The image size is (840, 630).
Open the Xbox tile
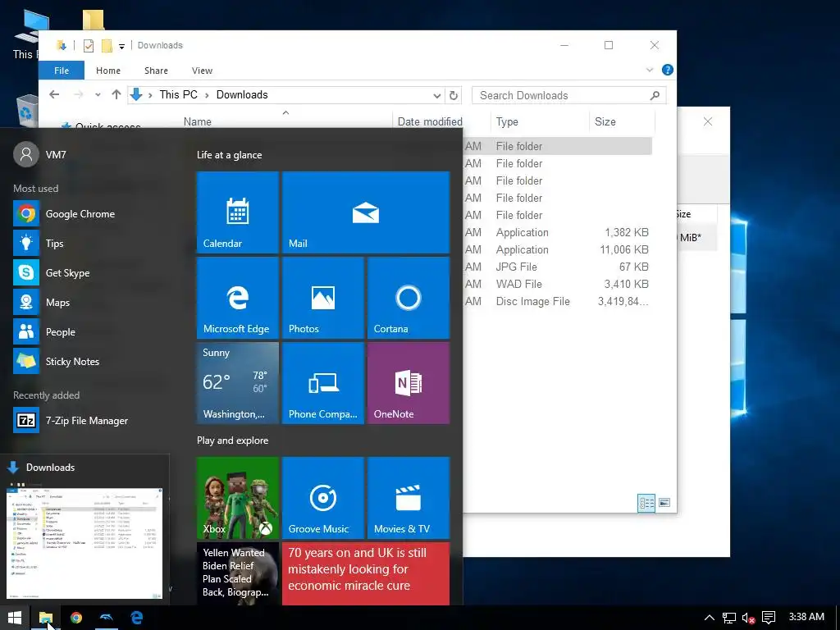[237, 498]
